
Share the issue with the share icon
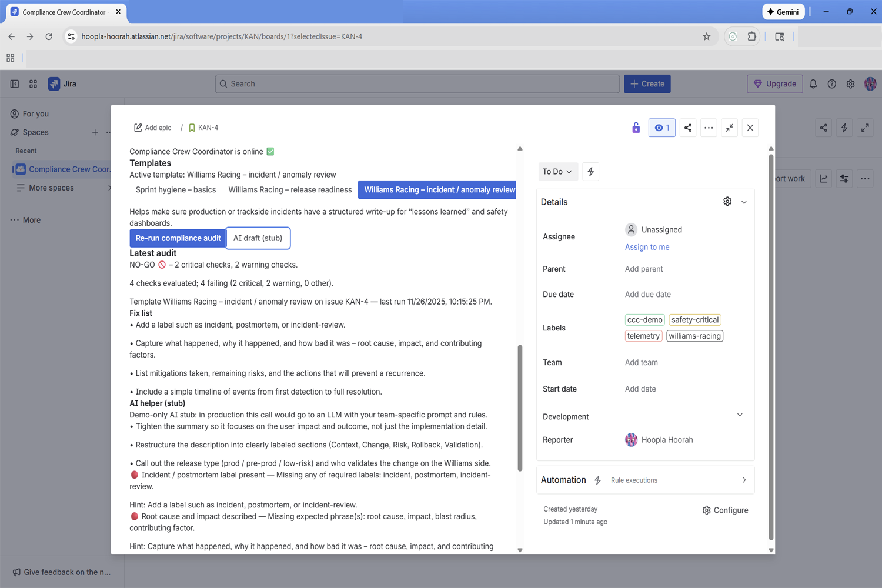coord(688,128)
